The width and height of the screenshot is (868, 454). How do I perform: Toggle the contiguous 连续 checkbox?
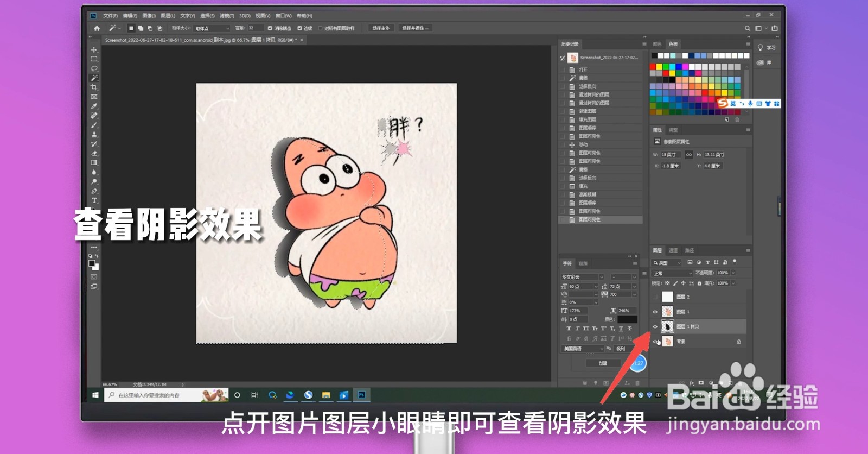pyautogui.click(x=299, y=28)
